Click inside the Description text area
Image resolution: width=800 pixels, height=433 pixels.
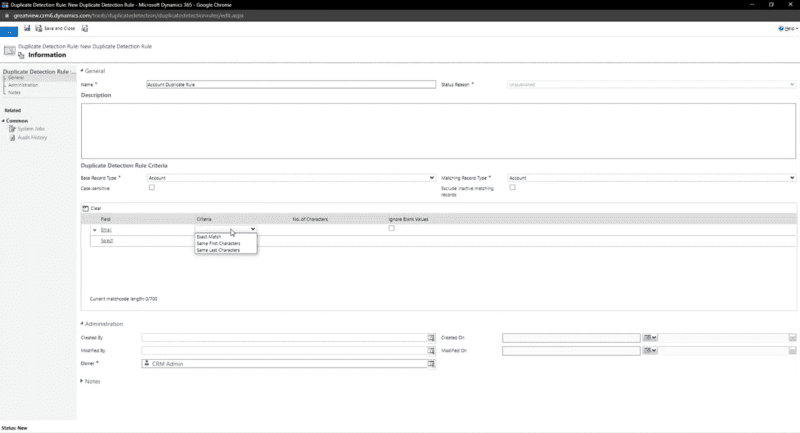click(438, 131)
